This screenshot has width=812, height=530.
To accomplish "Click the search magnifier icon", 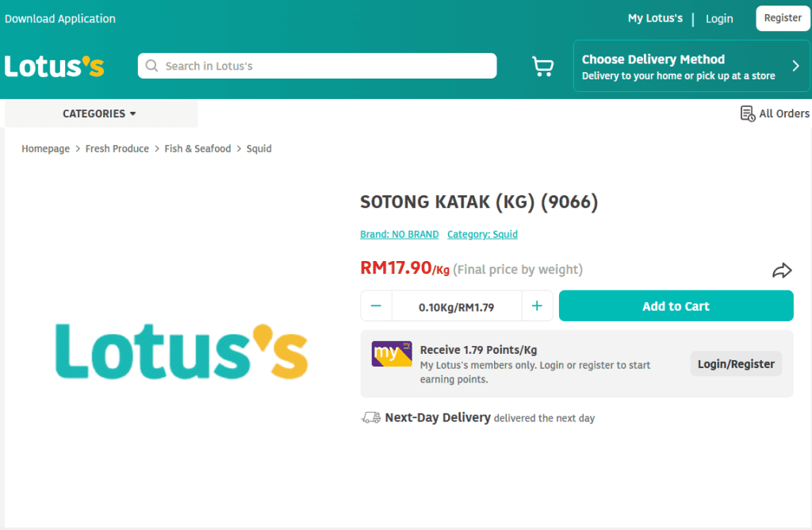I will point(151,66).
